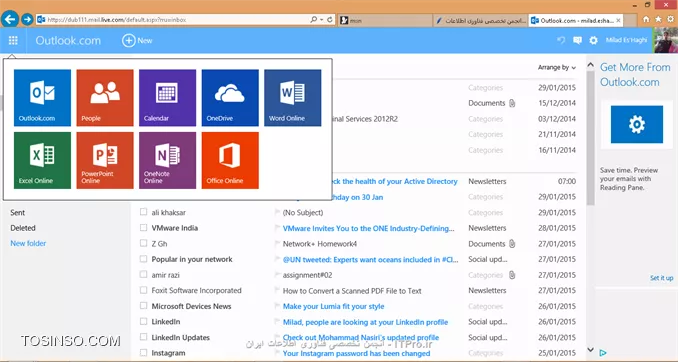Click the browser back arrow
The width and height of the screenshot is (678, 362).
pyautogui.click(x=10, y=19)
